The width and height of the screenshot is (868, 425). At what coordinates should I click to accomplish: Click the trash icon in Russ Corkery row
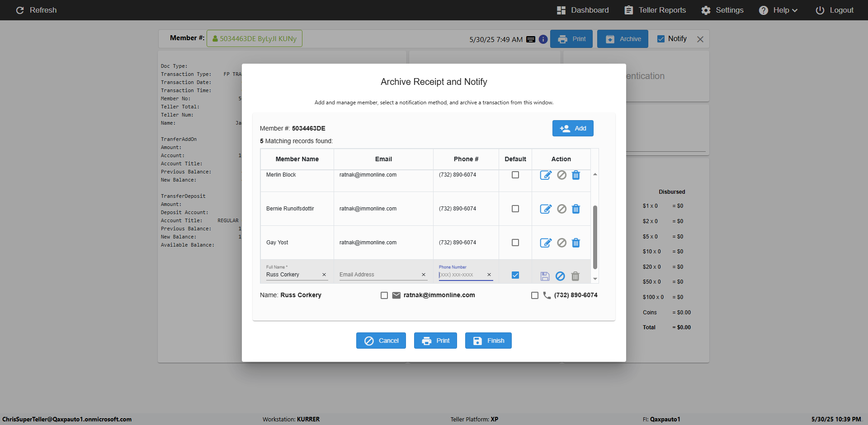pos(576,276)
